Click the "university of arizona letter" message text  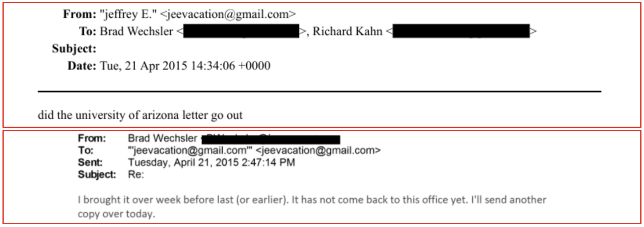click(140, 115)
